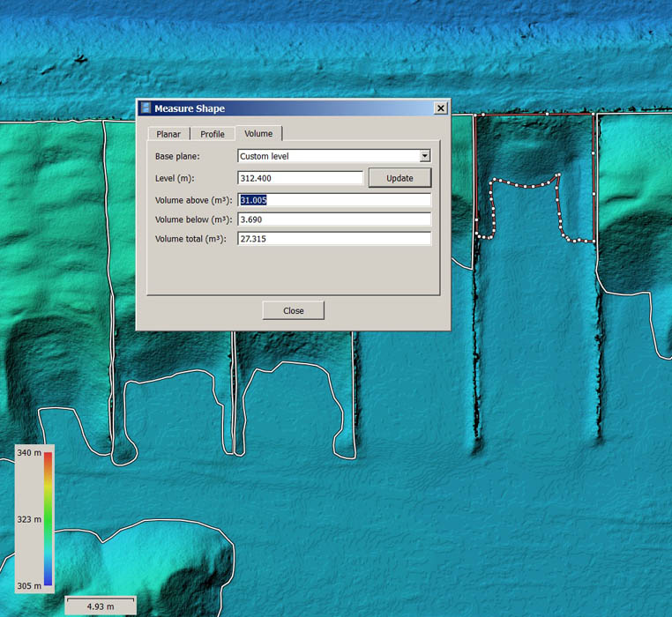Expand the Base plane dropdown arrow

click(x=424, y=156)
